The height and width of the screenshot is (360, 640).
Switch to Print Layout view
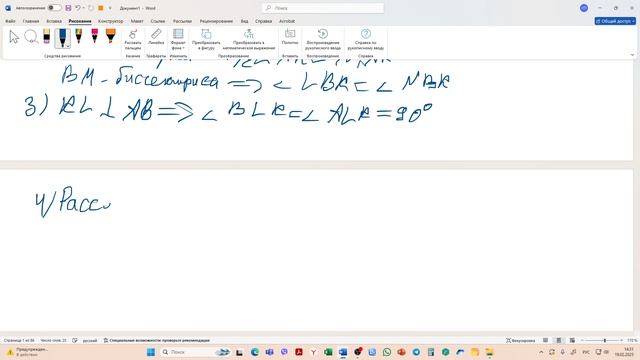pos(559,340)
